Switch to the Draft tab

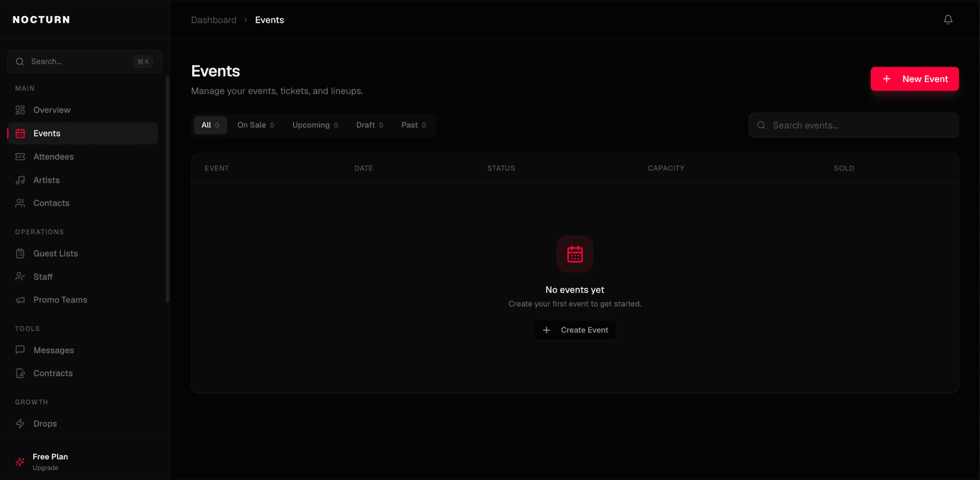[x=369, y=125]
